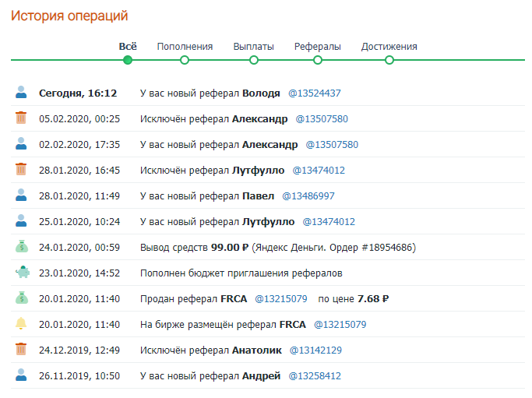The height and width of the screenshot is (398, 532).
Task: Switch to the Всё tab
Action: click(128, 47)
